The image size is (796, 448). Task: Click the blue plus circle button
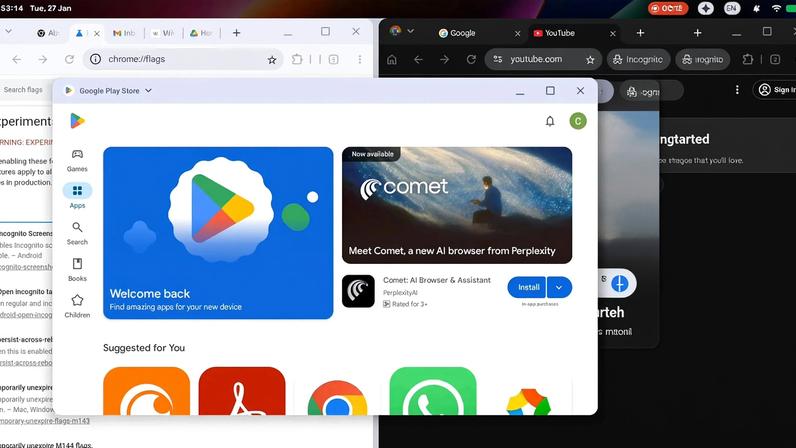pos(619,283)
